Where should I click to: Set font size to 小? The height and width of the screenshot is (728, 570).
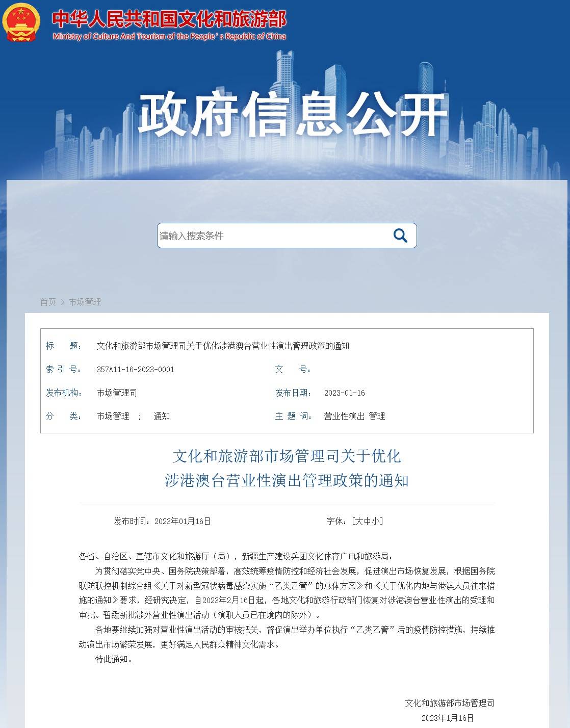pos(375,521)
